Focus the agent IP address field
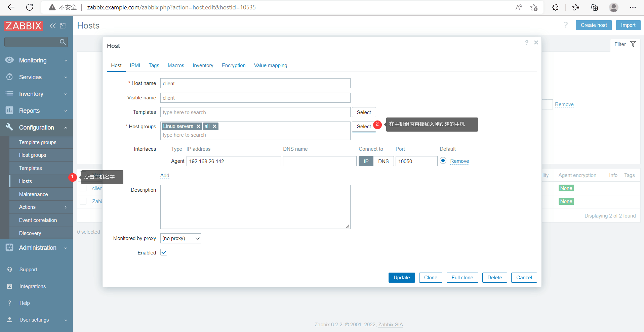 coord(234,161)
